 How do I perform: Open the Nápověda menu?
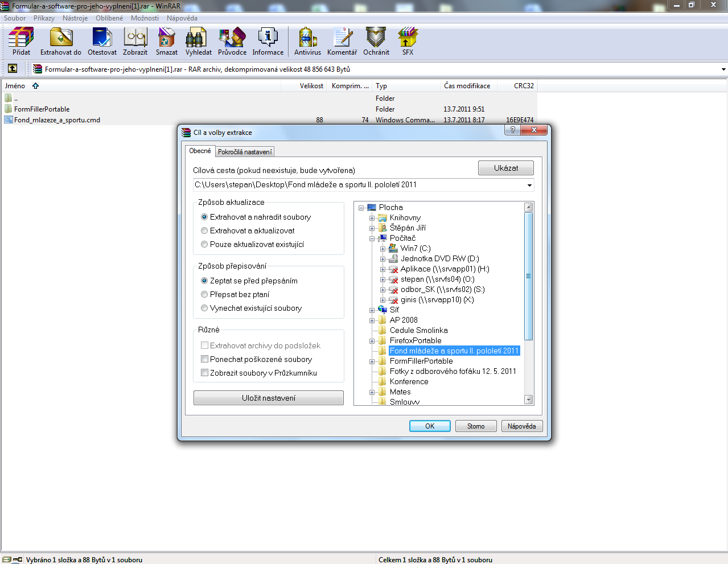[x=182, y=18]
